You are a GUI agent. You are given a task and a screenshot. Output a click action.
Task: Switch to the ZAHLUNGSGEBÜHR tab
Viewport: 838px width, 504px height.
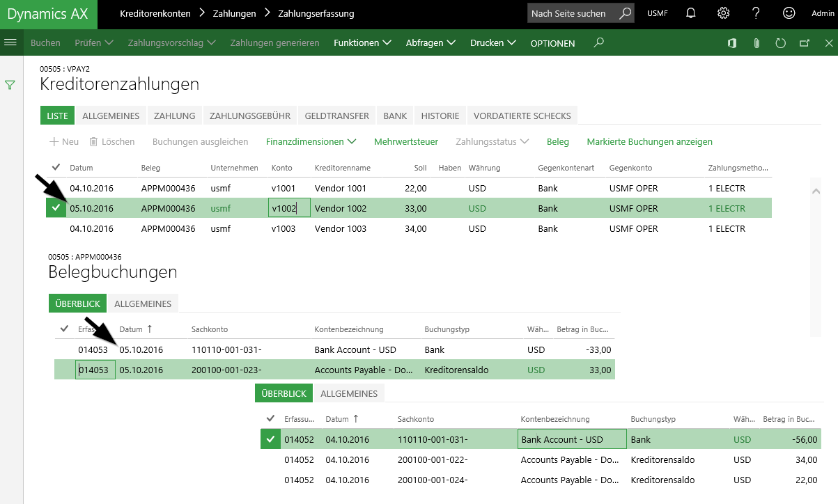point(250,116)
